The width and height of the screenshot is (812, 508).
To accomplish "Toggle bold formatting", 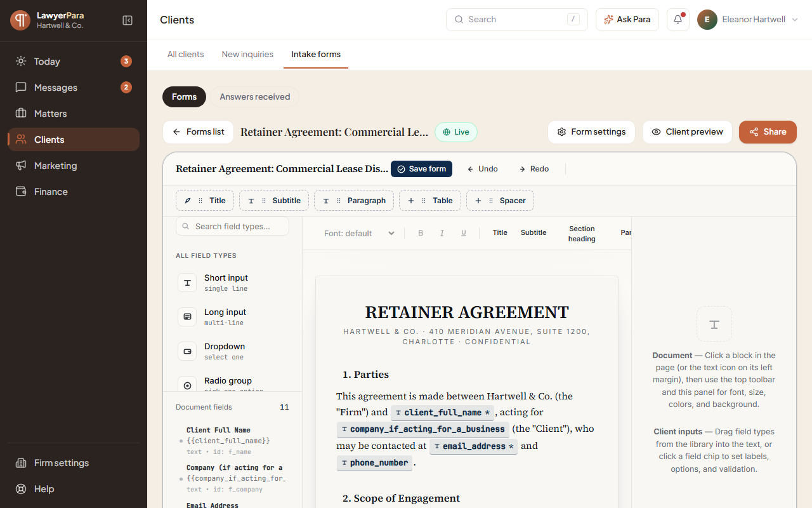I will (x=421, y=233).
